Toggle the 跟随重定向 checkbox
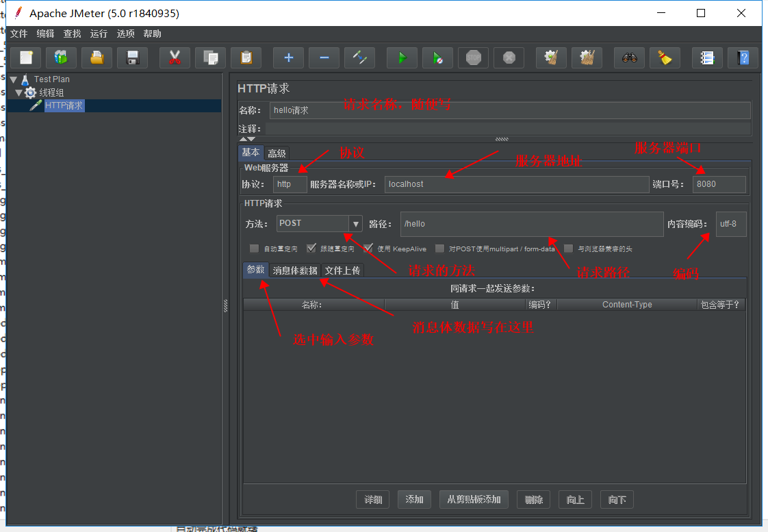 (x=311, y=249)
